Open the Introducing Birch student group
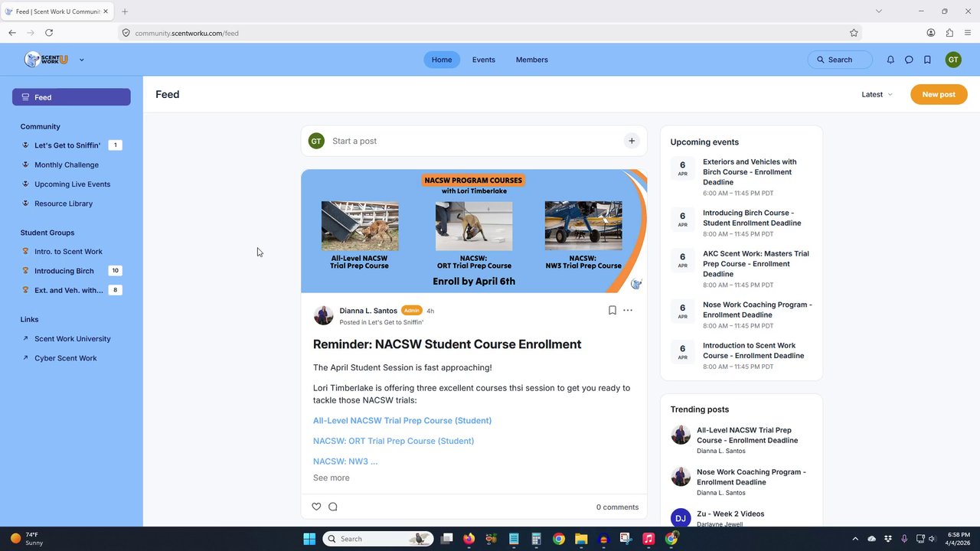The height and width of the screenshot is (551, 980). click(71, 271)
